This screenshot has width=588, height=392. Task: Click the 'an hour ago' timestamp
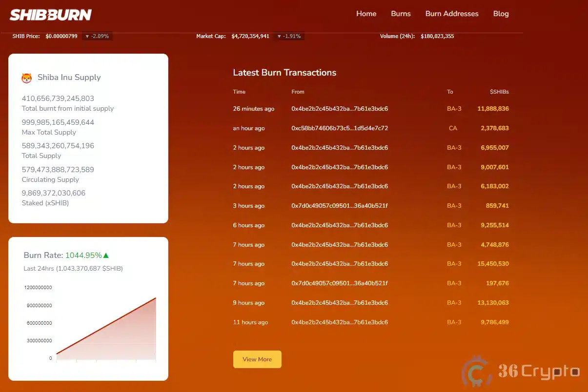(x=249, y=128)
